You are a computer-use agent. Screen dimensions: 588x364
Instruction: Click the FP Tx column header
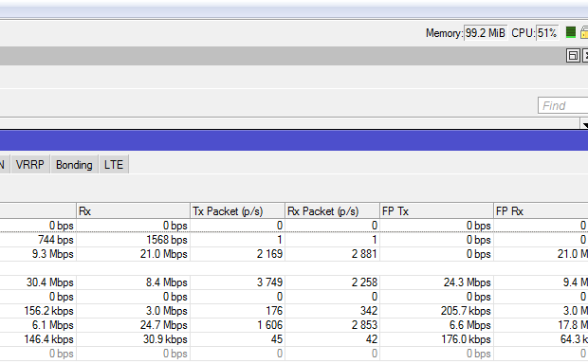[x=436, y=211]
